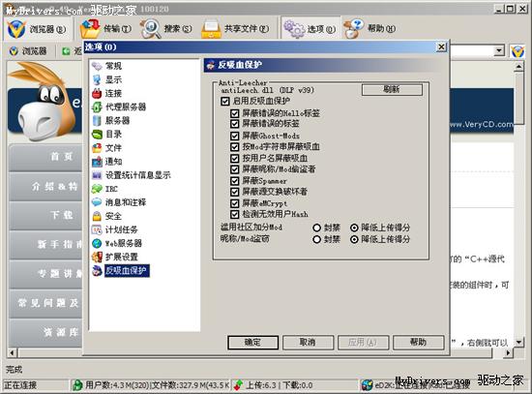The height and width of the screenshot is (394, 532).
Task: Select 封禁 radio for 滥用社区加分Mod
Action: pos(317,227)
